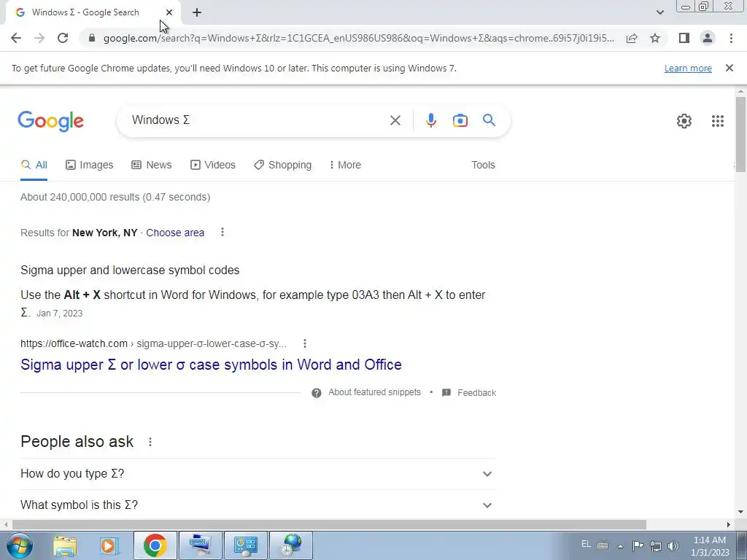Screen dimensions: 747x560
Task: Switch to the Videos tab
Action: [213, 166]
